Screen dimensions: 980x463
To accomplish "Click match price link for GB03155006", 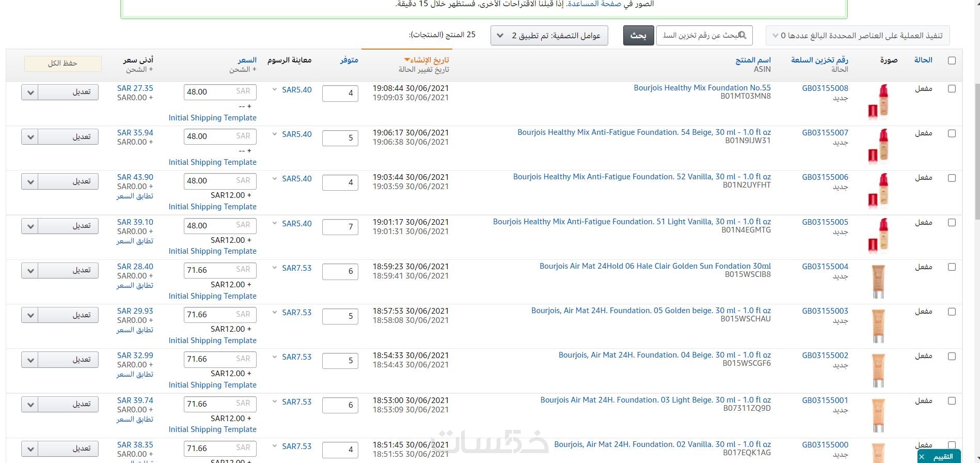I will (x=135, y=196).
